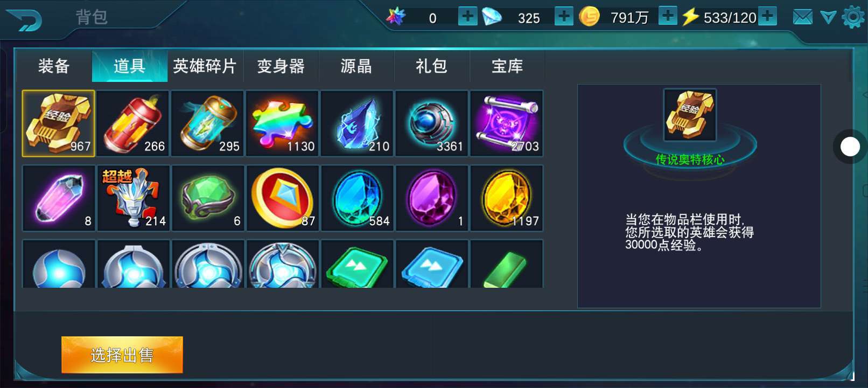Click the 选择出售 button
Viewport: 868px width, 388px height.
122,355
